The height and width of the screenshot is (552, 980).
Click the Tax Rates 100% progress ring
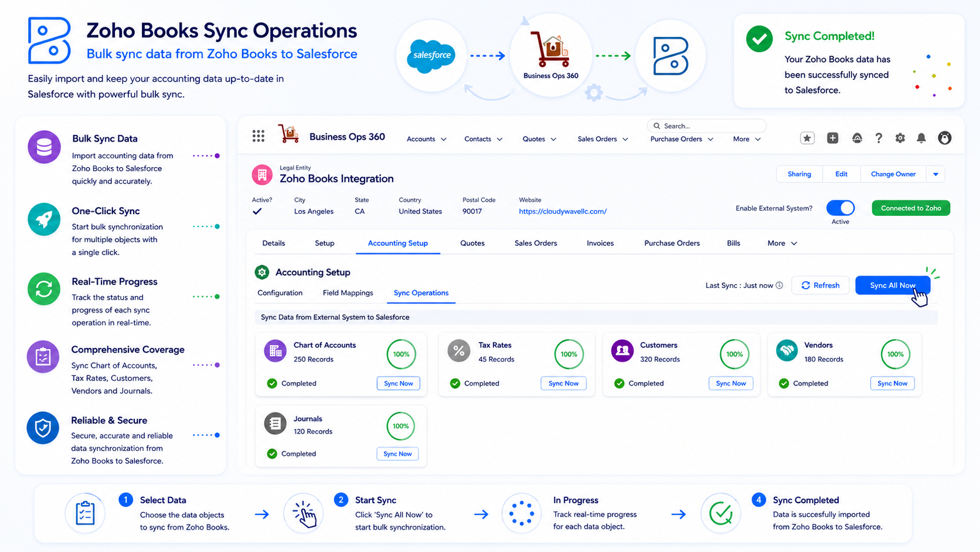coord(569,354)
